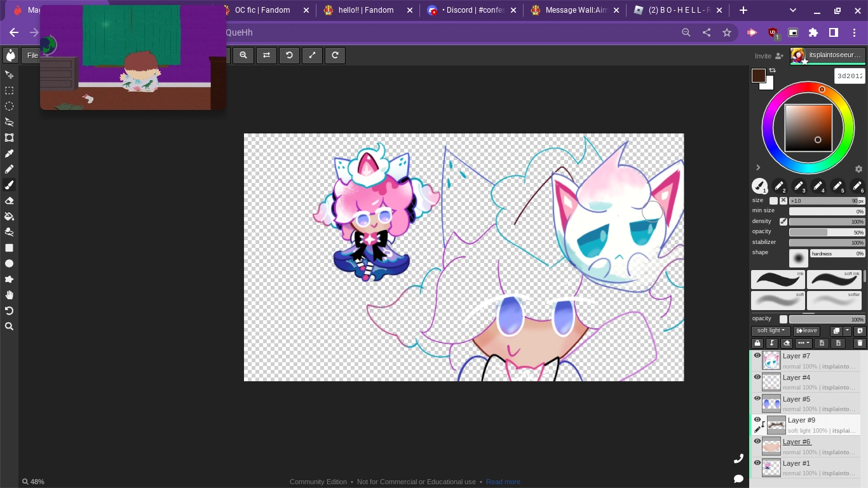Screen dimensions: 868x488
Task: Select the Eyedropper tool
Action: [10, 154]
